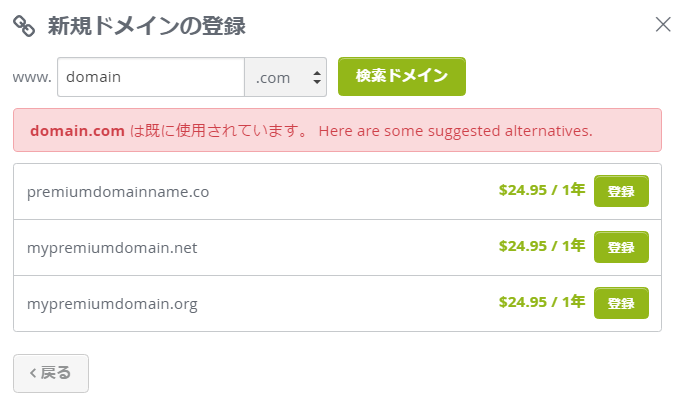Close the new domain registration dialog
689x414 pixels.
[663, 25]
